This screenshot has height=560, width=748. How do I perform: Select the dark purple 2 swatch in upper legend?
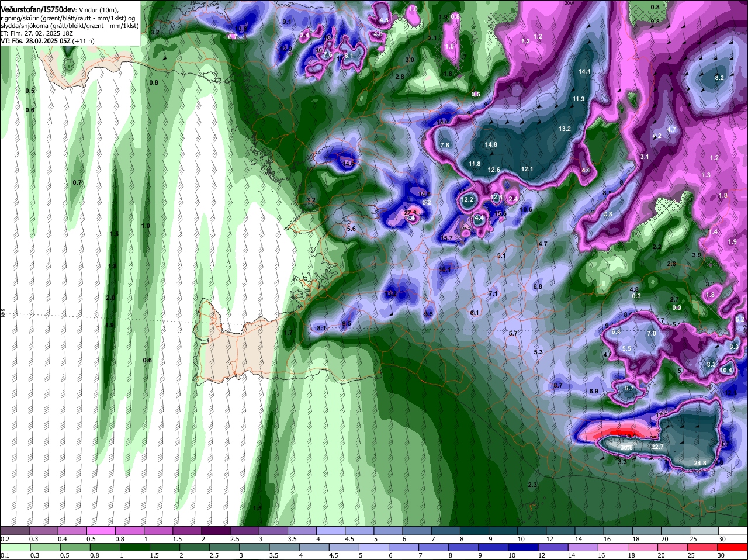[x=216, y=531]
